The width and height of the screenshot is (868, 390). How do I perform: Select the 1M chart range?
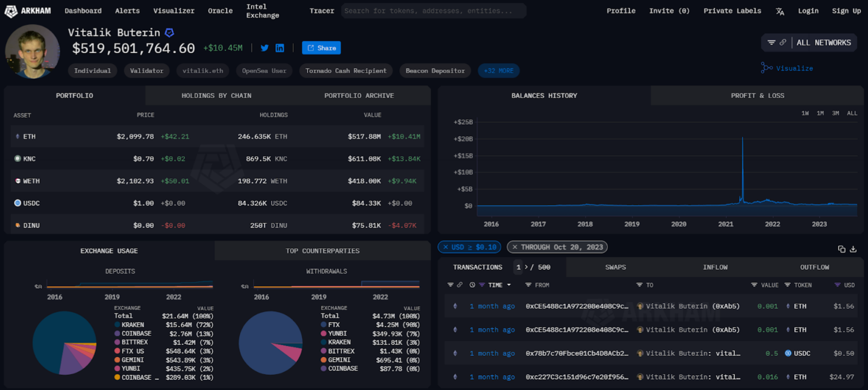pyautogui.click(x=820, y=113)
